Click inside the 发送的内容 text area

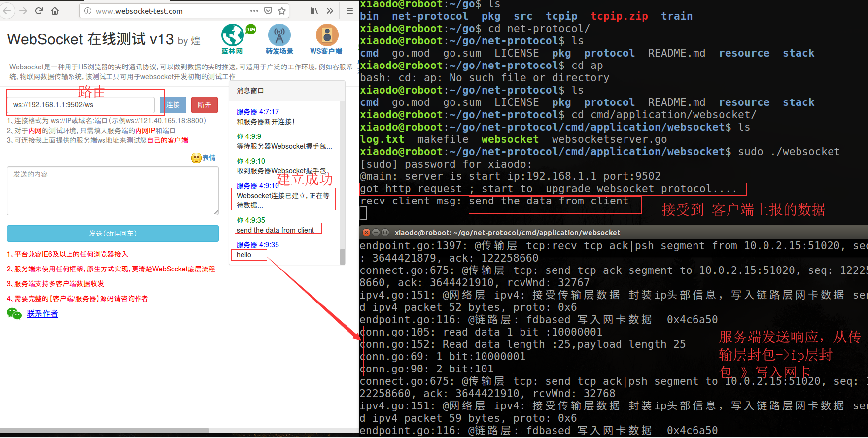[x=113, y=191]
